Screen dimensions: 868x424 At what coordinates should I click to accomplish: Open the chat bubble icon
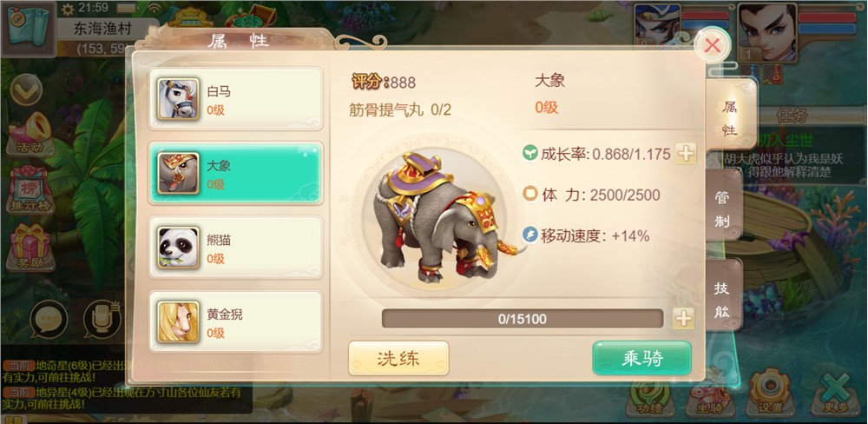pyautogui.click(x=49, y=320)
